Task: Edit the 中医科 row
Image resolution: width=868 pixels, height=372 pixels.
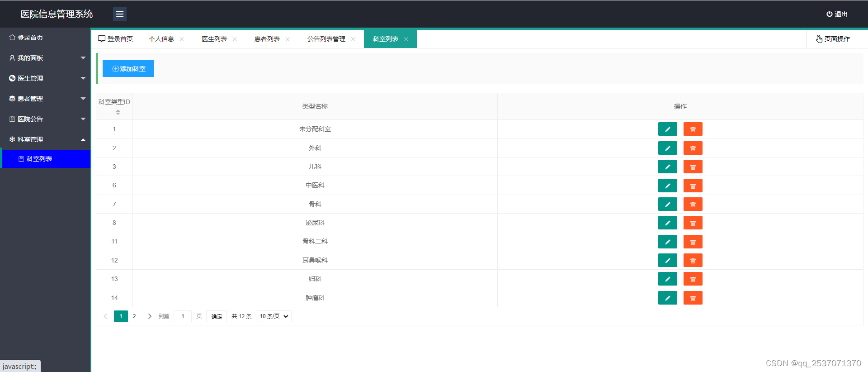Action: [x=667, y=186]
